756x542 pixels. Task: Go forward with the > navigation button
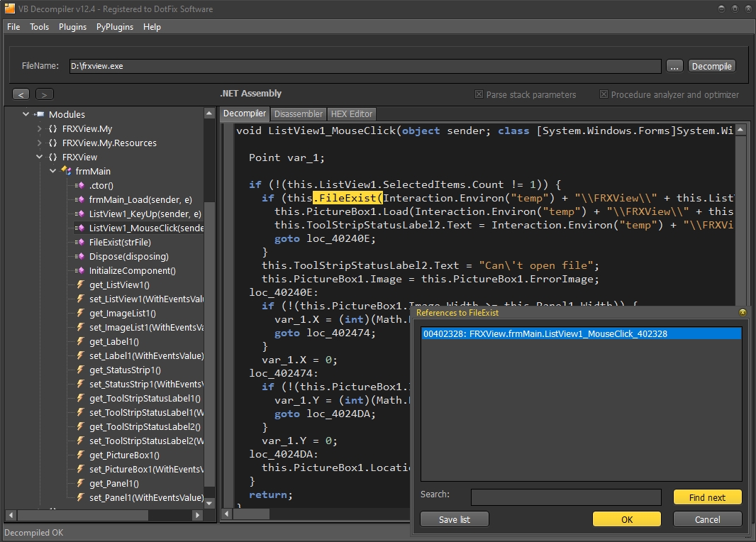45,94
